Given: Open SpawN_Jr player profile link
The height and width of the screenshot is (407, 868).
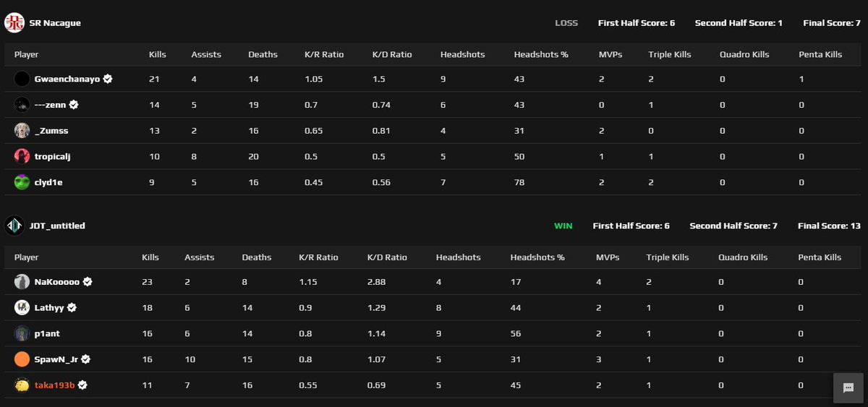Looking at the screenshot, I should pos(56,359).
